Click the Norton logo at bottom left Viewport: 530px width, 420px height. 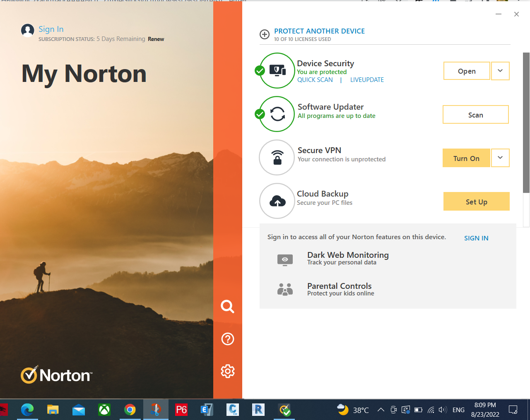point(56,375)
